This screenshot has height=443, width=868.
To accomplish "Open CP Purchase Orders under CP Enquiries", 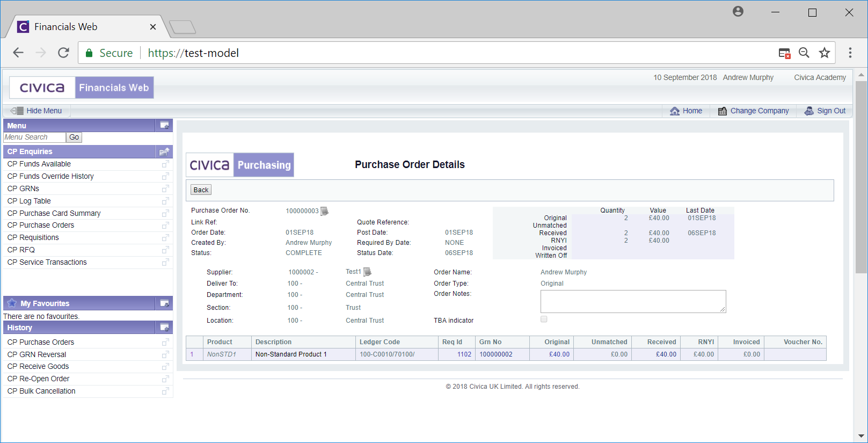I will 41,225.
